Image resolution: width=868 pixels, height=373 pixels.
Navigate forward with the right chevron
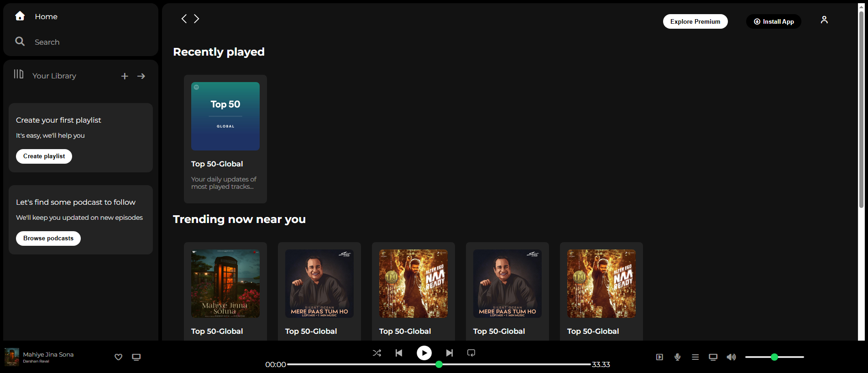pos(197,19)
